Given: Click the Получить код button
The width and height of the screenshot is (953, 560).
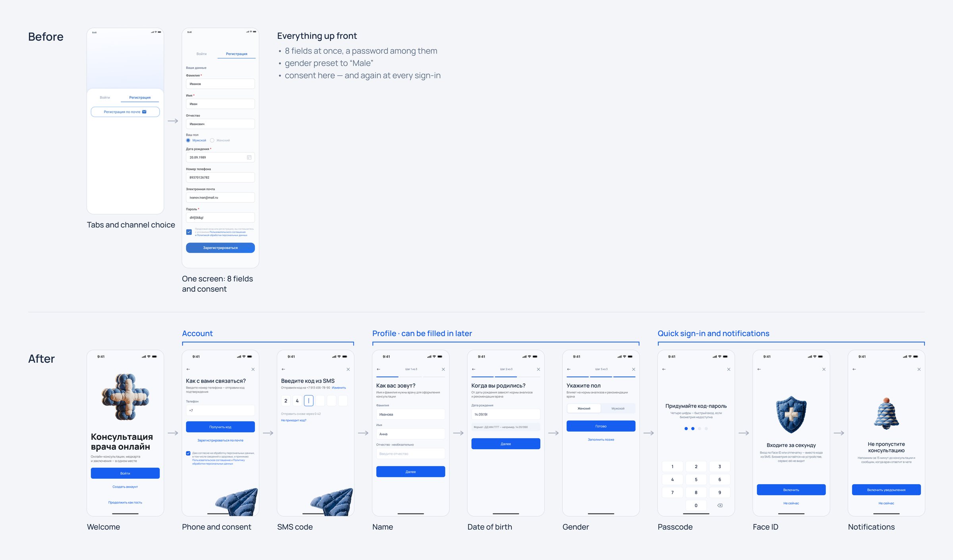Looking at the screenshot, I should 220,427.
